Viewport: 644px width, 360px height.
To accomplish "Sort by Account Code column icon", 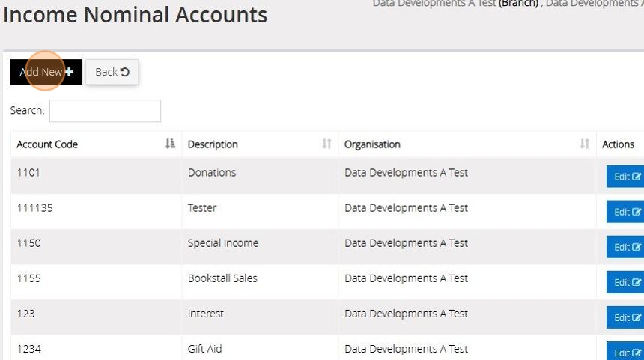I will tap(170, 144).
